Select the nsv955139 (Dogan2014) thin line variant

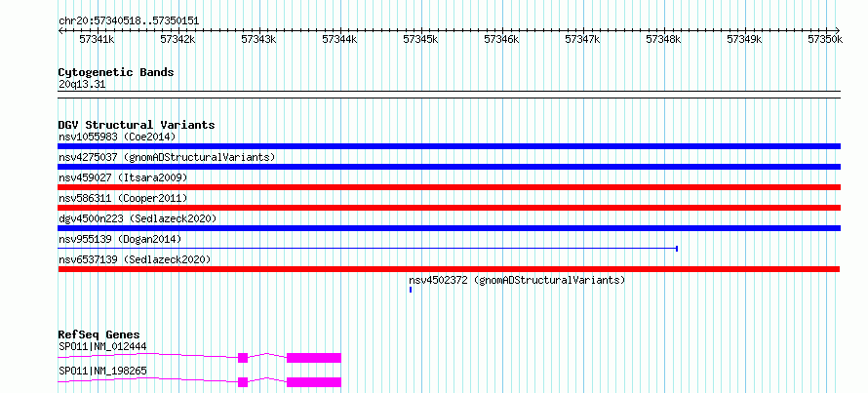pos(368,249)
